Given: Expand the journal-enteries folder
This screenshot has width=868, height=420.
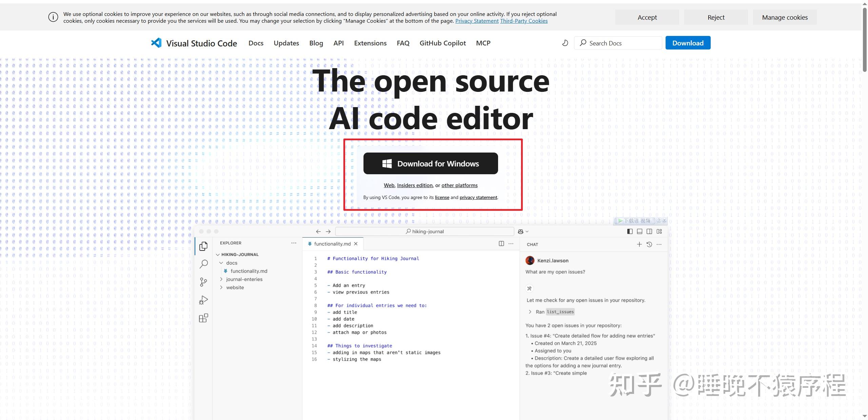Looking at the screenshot, I should click(x=221, y=279).
